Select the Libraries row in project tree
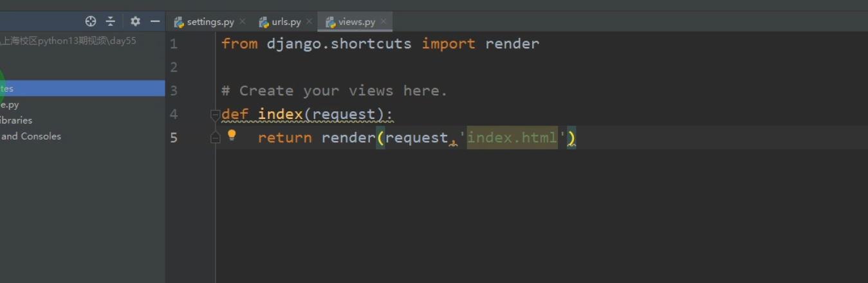The width and height of the screenshot is (868, 283). [x=82, y=120]
